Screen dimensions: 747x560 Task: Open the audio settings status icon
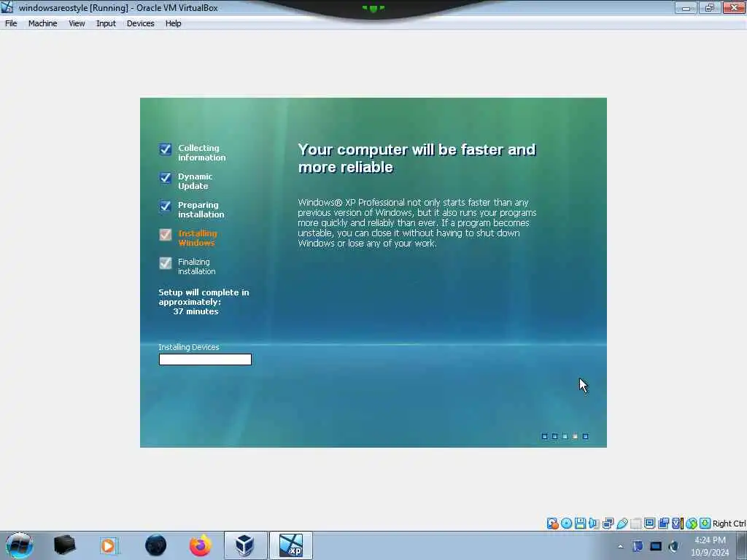click(x=594, y=524)
